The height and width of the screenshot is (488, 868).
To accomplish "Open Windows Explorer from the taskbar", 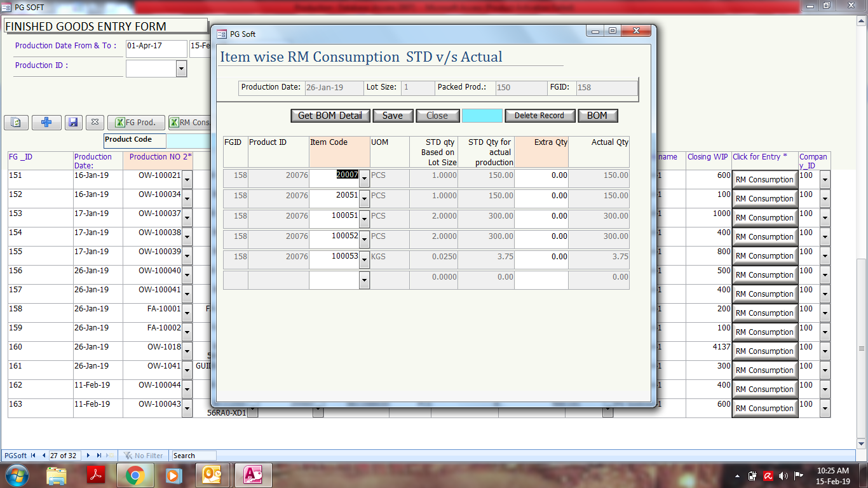I will click(x=57, y=475).
